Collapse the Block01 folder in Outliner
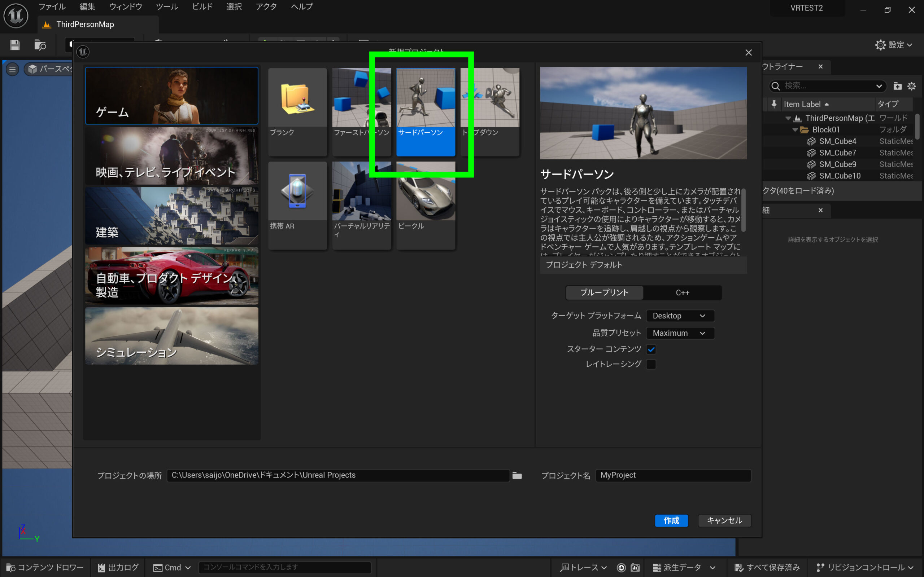Viewport: 924px width, 577px height. coord(795,130)
